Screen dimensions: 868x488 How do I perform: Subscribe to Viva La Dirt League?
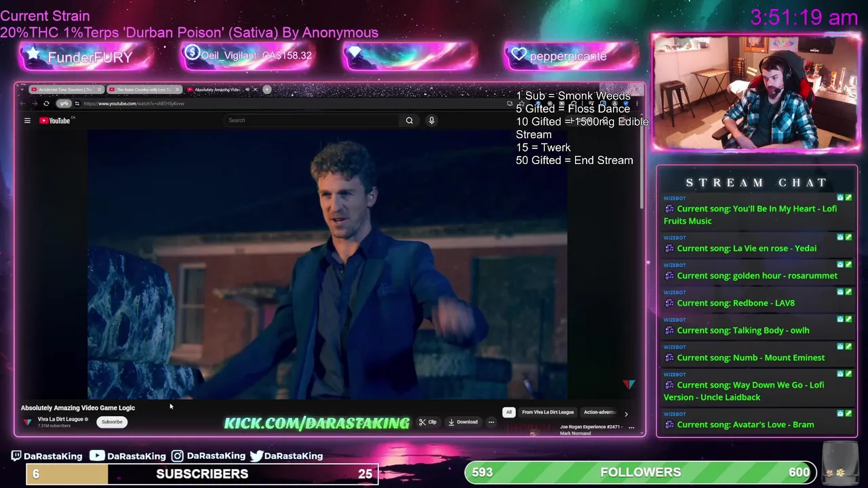[x=112, y=422]
